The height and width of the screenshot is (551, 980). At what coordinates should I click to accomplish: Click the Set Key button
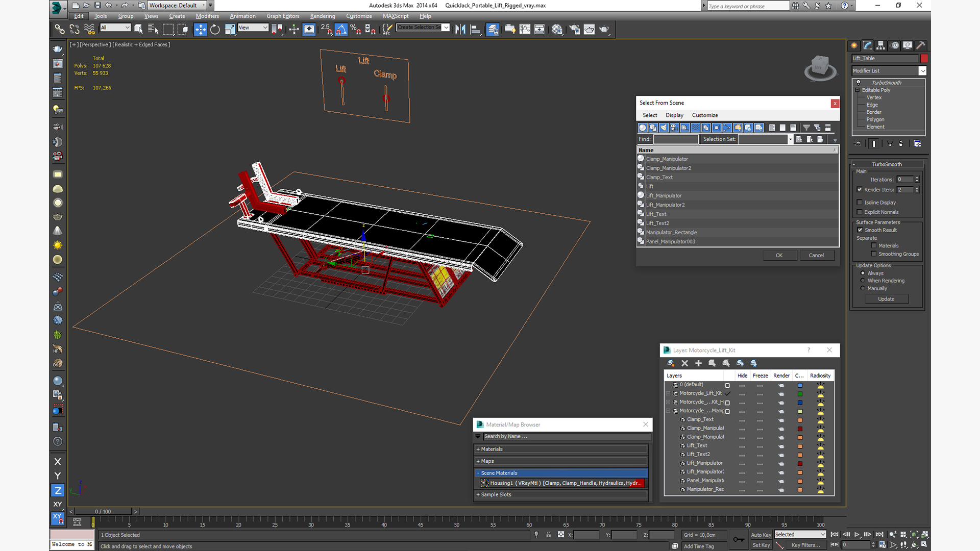point(761,545)
